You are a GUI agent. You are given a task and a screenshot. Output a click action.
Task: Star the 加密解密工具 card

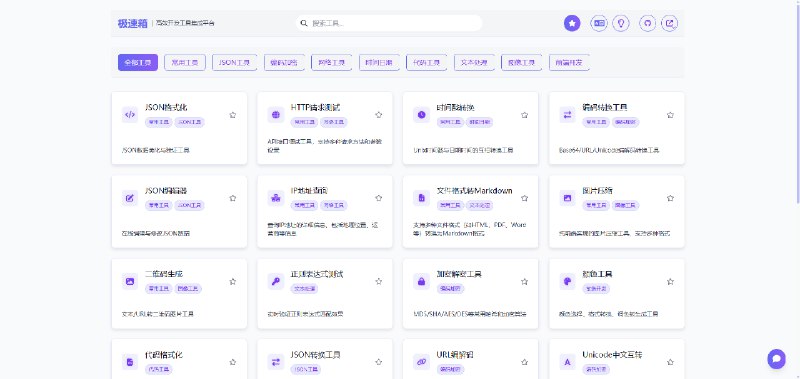click(x=524, y=281)
